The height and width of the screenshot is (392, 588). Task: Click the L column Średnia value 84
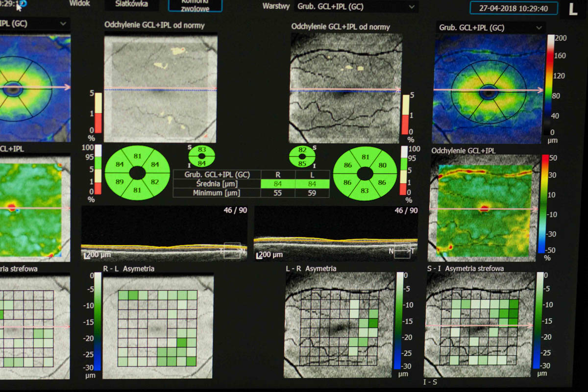click(312, 184)
